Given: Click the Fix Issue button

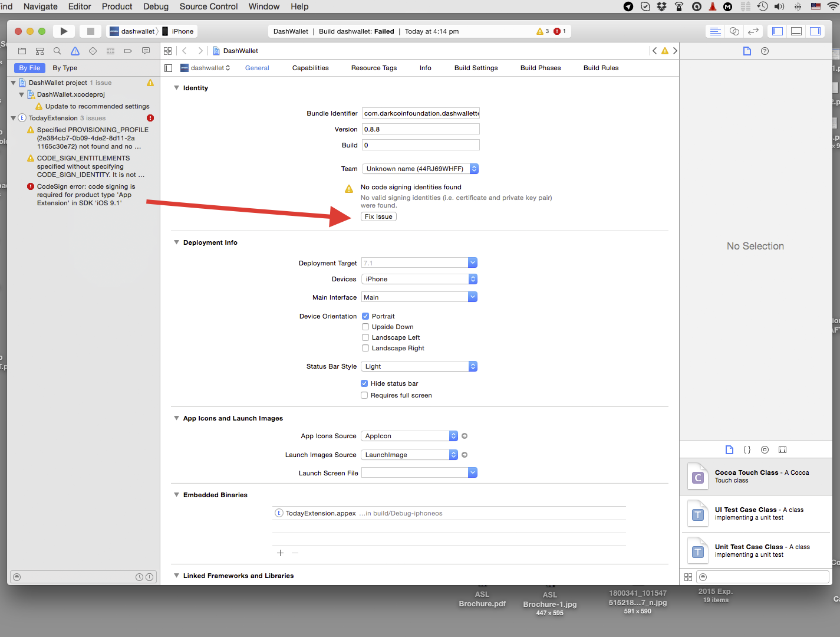Looking at the screenshot, I should pos(378,216).
